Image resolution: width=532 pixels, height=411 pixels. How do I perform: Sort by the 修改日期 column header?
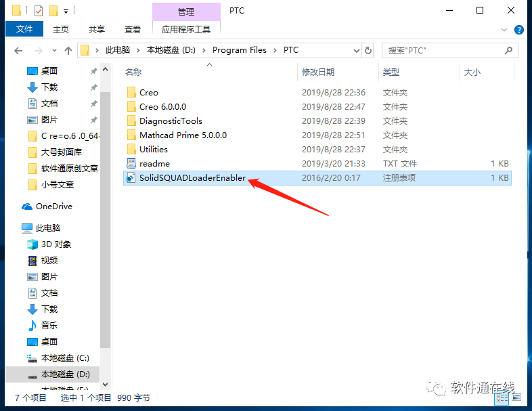pos(318,72)
